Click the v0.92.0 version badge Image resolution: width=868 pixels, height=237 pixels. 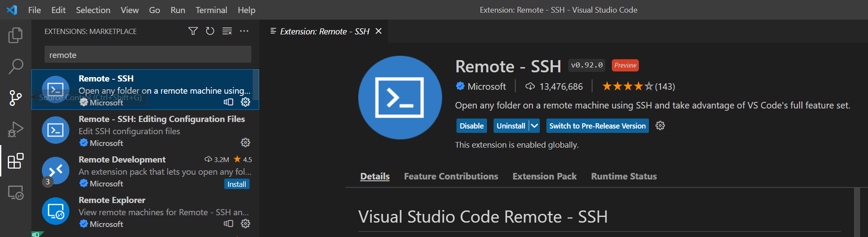587,65
